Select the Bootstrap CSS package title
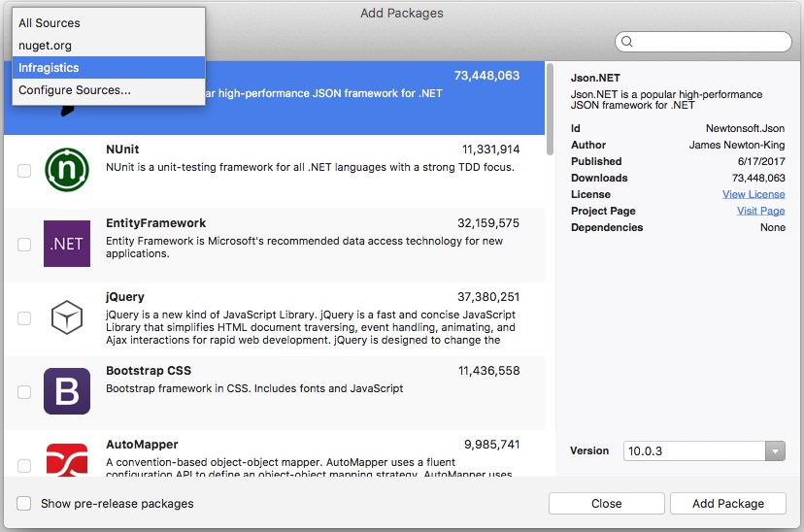 (149, 371)
